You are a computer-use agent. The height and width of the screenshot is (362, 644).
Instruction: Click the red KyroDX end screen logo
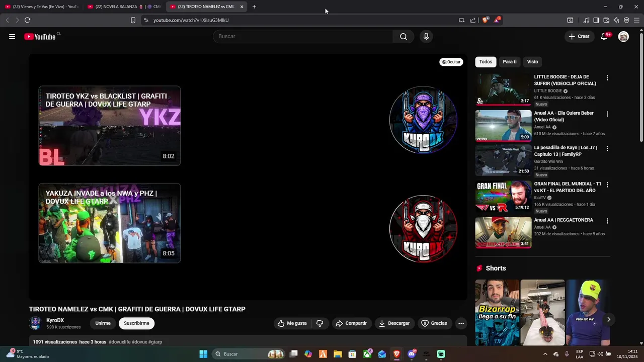pyautogui.click(x=423, y=229)
